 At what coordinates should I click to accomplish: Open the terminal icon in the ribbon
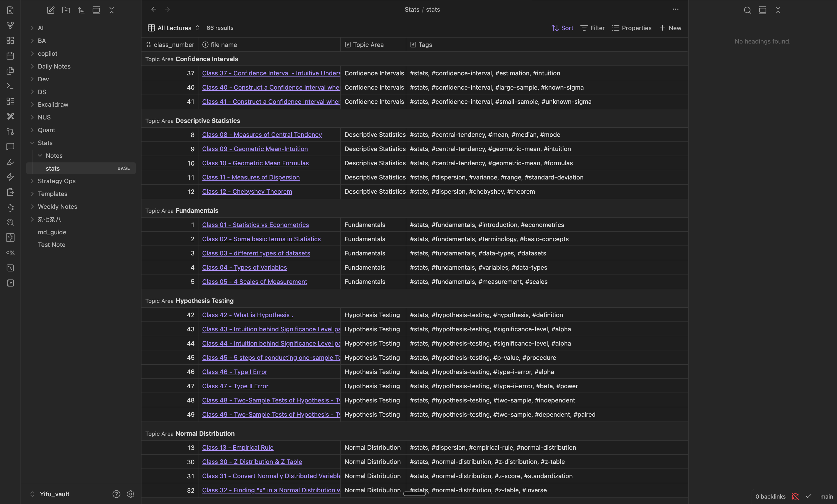coord(10,86)
